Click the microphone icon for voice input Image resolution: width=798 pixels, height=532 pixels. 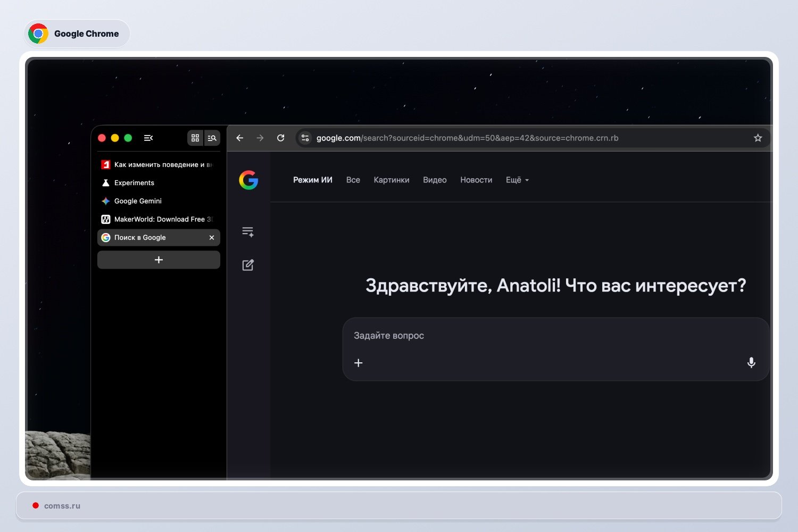[x=751, y=363]
